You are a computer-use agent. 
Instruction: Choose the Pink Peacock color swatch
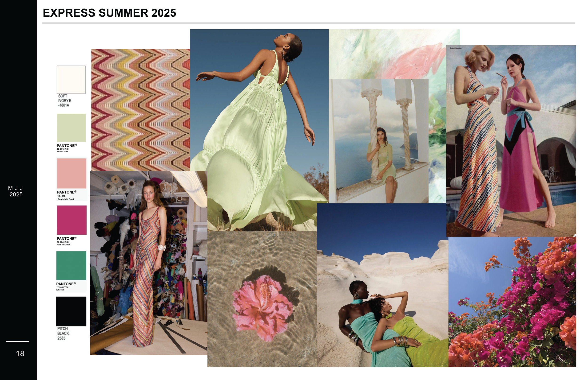(72, 220)
